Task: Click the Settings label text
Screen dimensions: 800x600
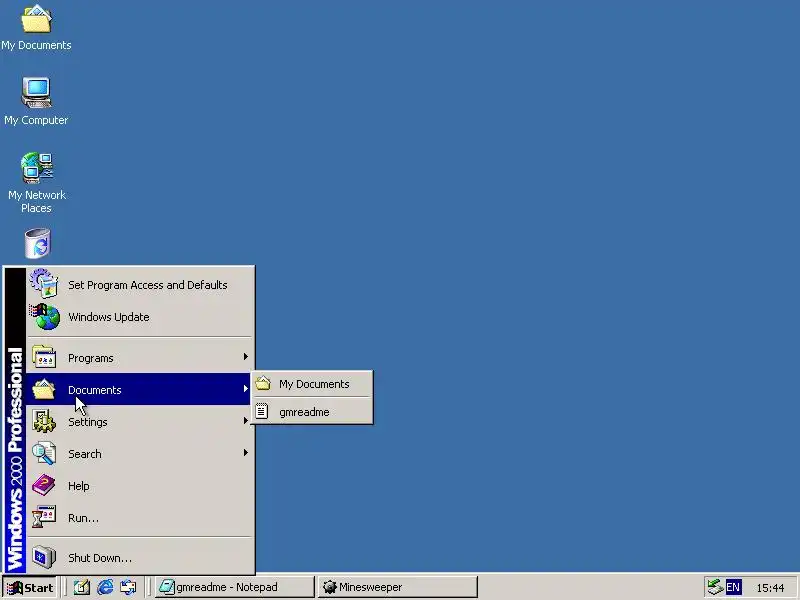Action: pos(88,422)
